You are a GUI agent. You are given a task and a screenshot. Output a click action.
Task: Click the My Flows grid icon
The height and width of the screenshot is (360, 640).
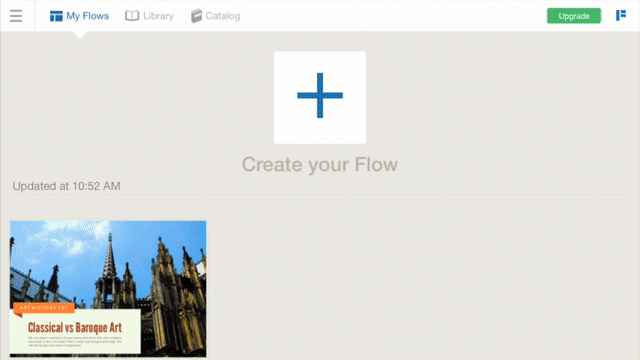click(56, 16)
